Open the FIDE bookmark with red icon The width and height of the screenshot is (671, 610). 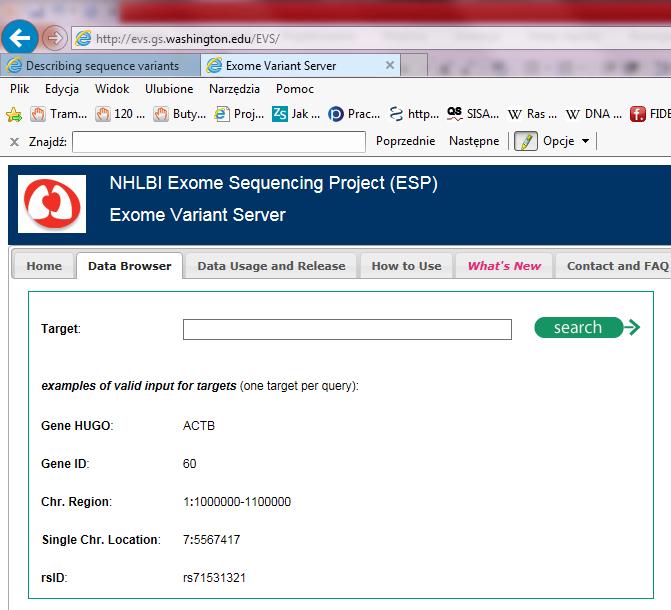650,114
